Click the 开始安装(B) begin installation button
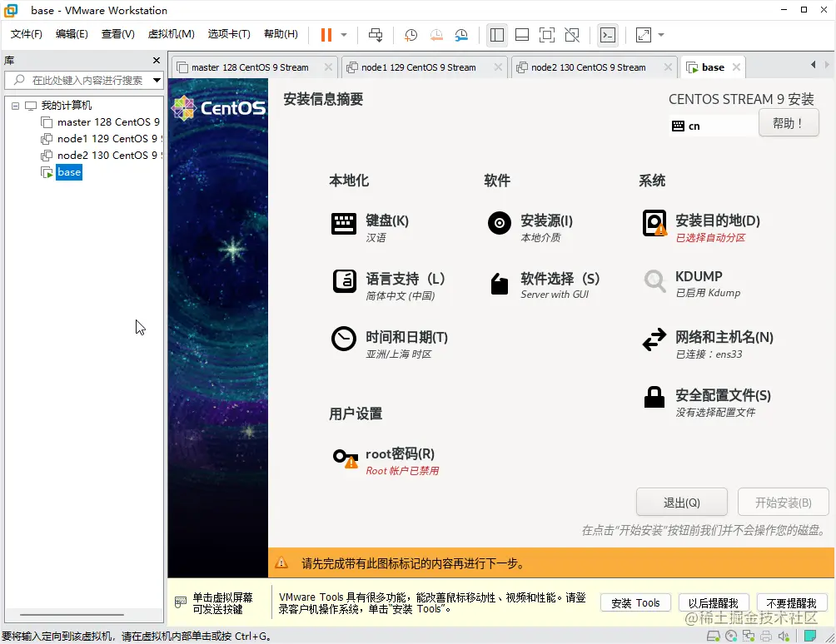The height and width of the screenshot is (644, 836). tap(784, 503)
